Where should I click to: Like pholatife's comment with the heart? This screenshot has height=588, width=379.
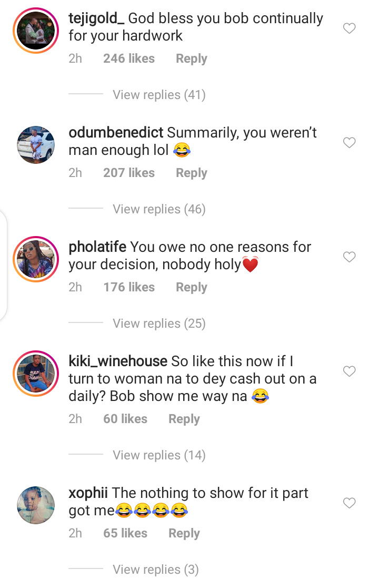pyautogui.click(x=350, y=257)
